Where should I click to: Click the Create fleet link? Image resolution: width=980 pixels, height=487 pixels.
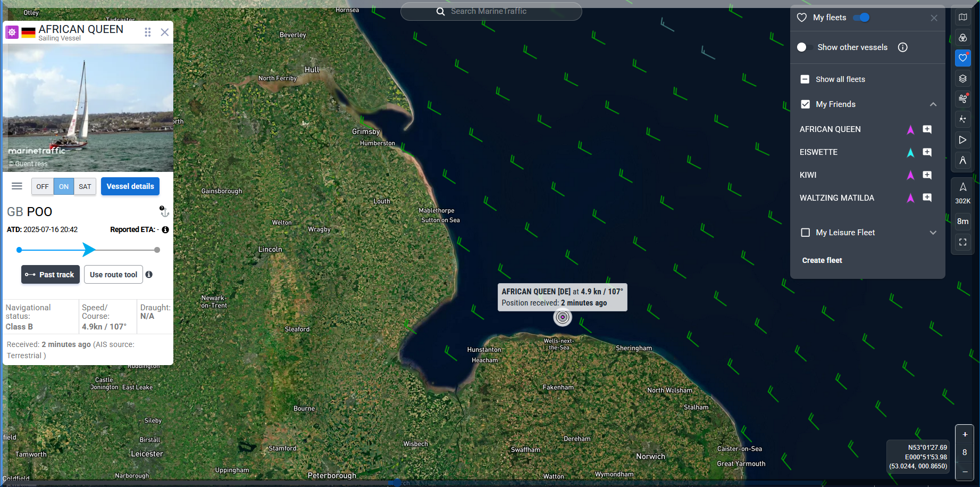[x=822, y=260]
